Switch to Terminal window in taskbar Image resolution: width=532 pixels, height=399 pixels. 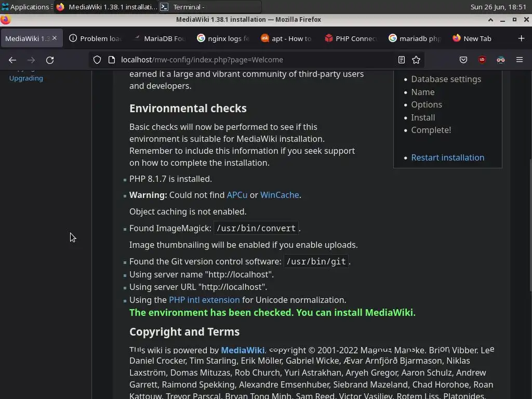tap(210, 7)
